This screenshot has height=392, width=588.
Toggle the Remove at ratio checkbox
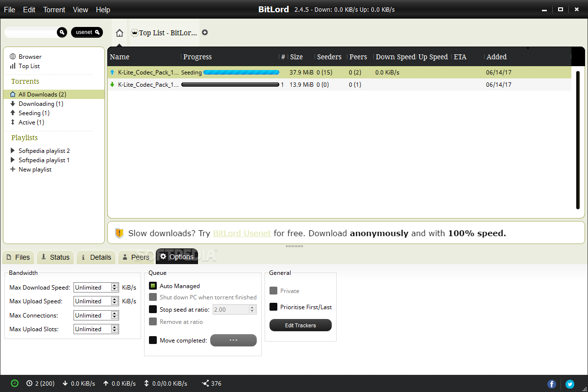click(x=153, y=321)
